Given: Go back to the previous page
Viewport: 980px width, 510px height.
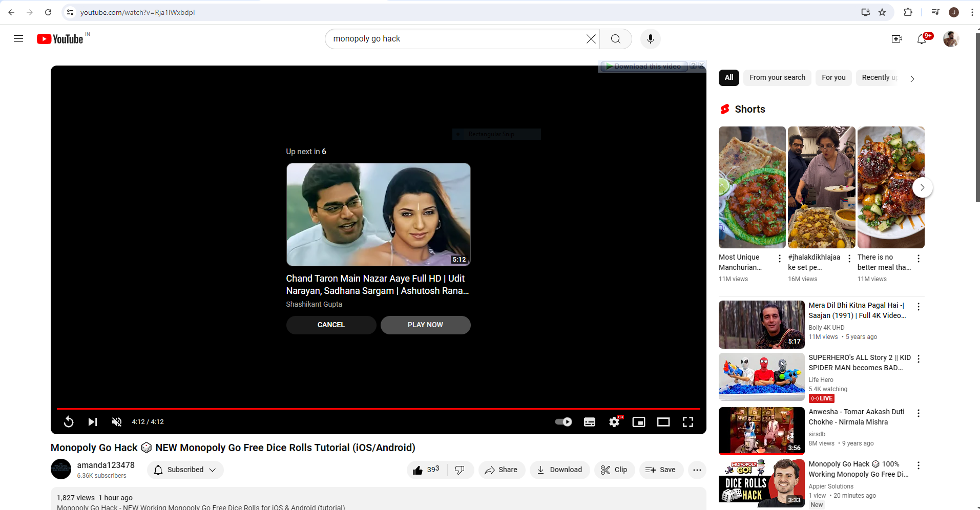Looking at the screenshot, I should click(x=11, y=12).
